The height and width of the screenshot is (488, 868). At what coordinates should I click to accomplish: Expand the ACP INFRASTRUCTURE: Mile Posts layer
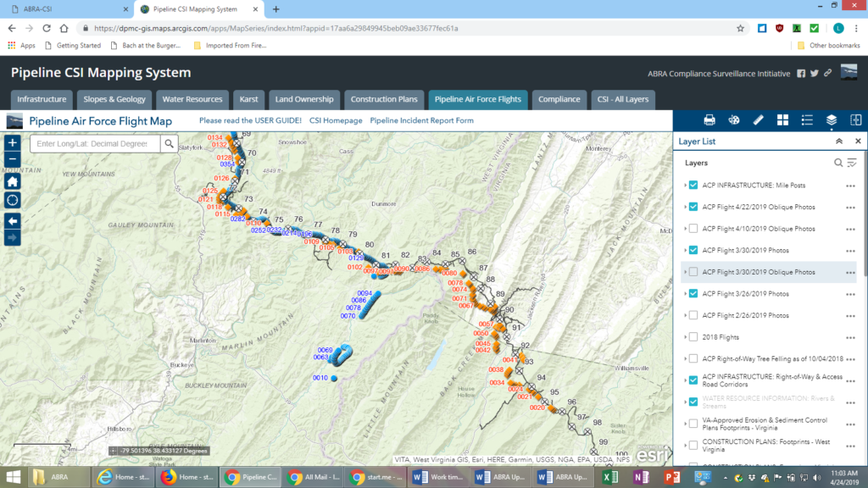tap(687, 185)
